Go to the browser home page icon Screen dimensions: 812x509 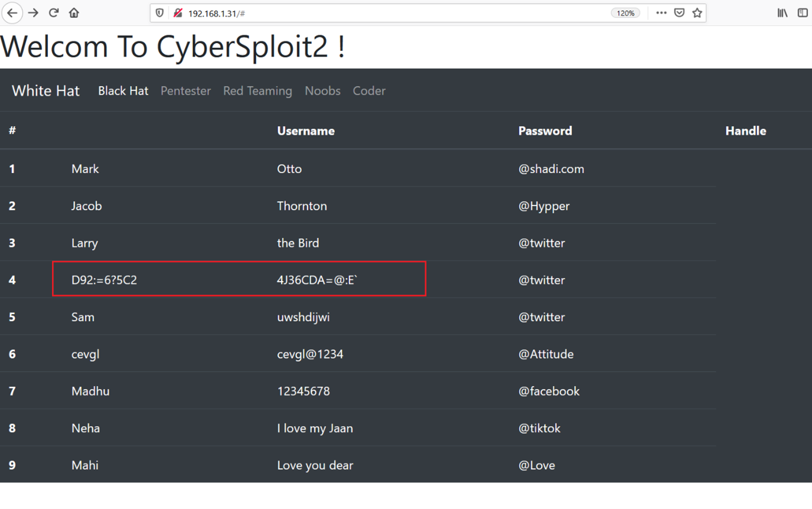coord(74,12)
